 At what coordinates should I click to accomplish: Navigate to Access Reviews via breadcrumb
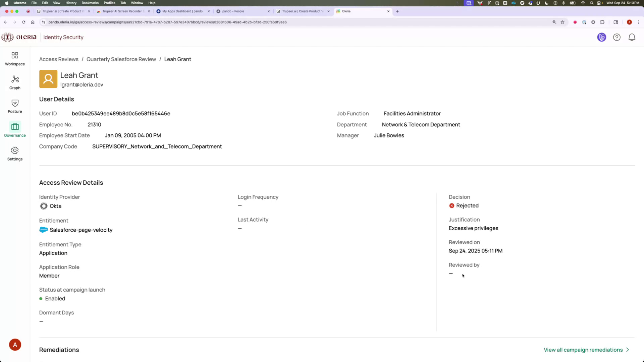coord(59,59)
